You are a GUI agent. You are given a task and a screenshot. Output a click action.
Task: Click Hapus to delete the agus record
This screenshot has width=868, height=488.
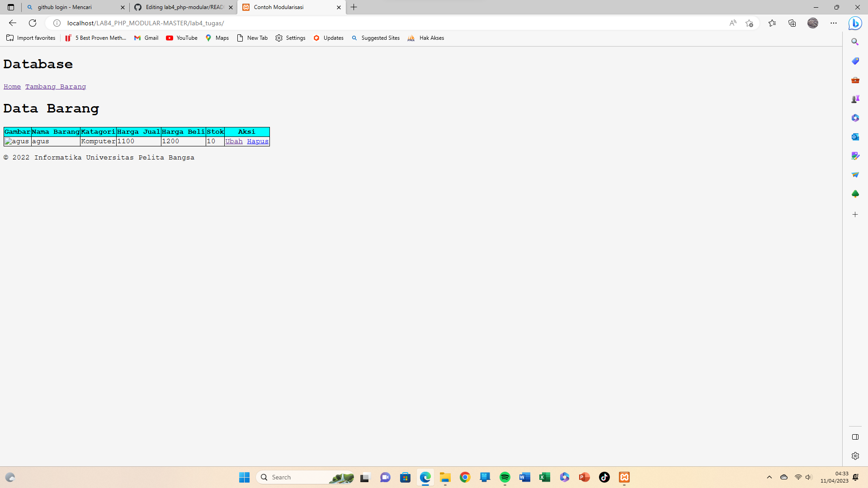click(x=258, y=141)
